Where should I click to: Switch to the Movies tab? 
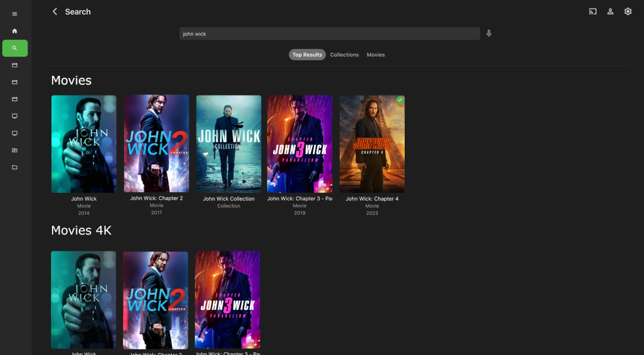tap(376, 55)
